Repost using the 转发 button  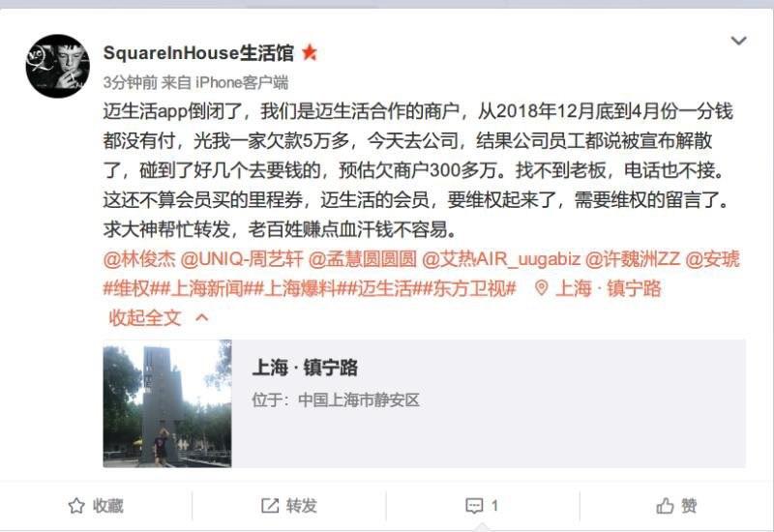tap(288, 506)
